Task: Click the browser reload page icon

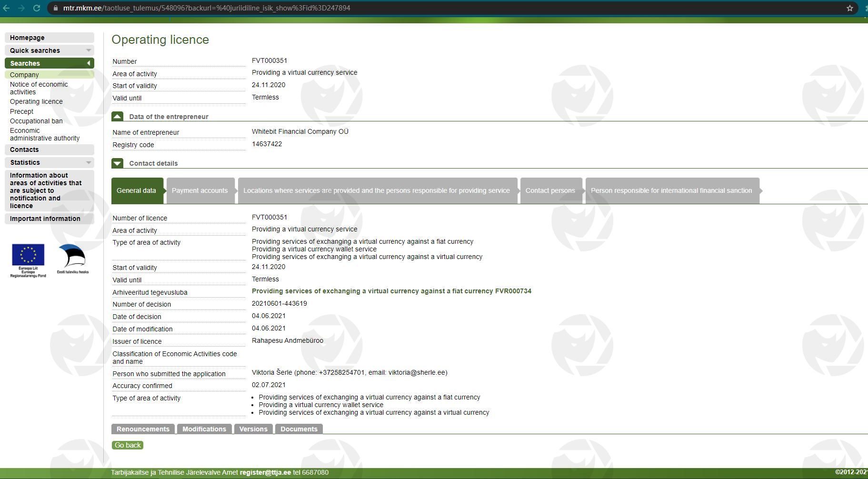Action: point(37,8)
